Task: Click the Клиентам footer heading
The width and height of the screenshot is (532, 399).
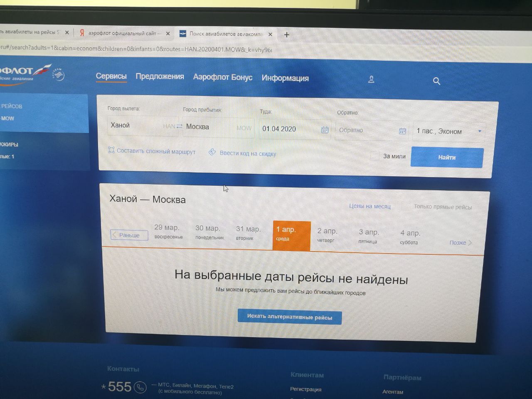Action: click(x=307, y=375)
